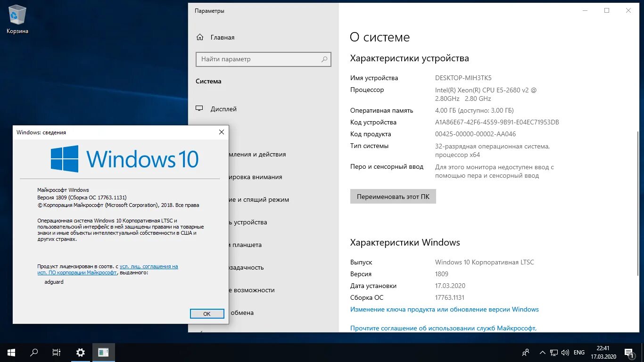The height and width of the screenshot is (362, 644).
Task: Click licensee name adguard in dialog
Action: (53, 282)
